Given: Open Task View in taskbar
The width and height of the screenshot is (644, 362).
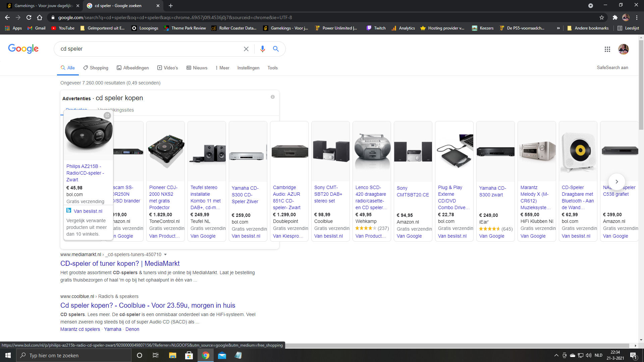Looking at the screenshot, I should pos(155,355).
